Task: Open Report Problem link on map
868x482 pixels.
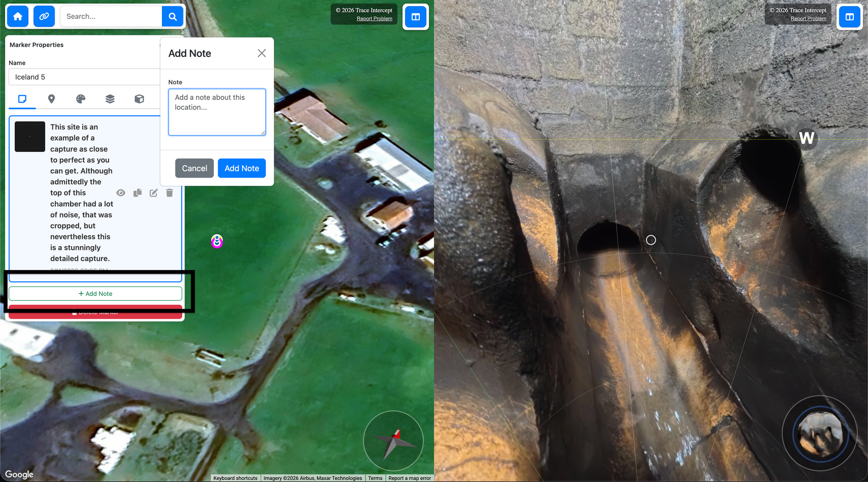Action: tap(374, 19)
